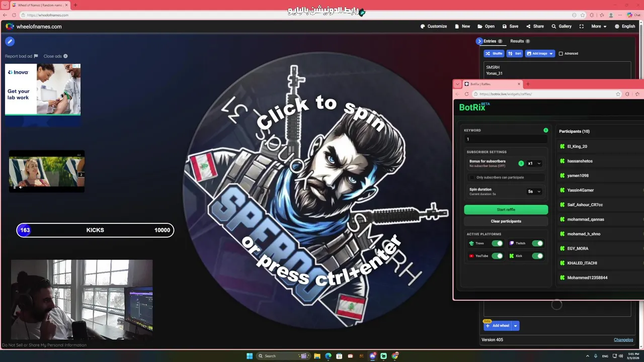Image resolution: width=644 pixels, height=362 pixels.
Task: Open Microsoft Edge from taskbar
Action: point(328,356)
